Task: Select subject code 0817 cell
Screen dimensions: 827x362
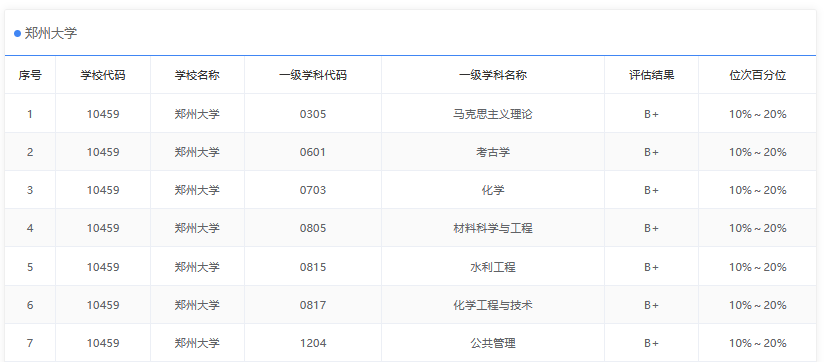Action: pyautogui.click(x=313, y=305)
